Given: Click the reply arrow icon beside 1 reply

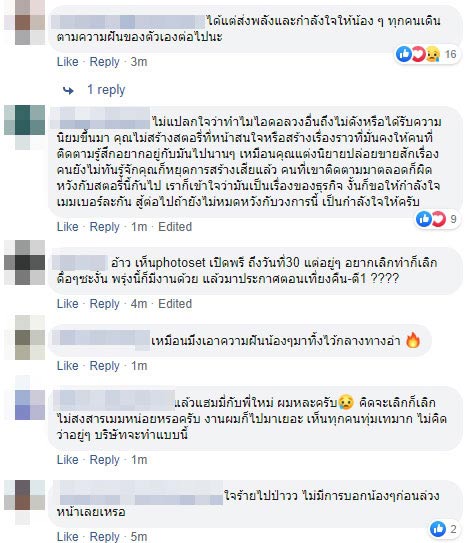Looking at the screenshot, I should click(x=68, y=90).
